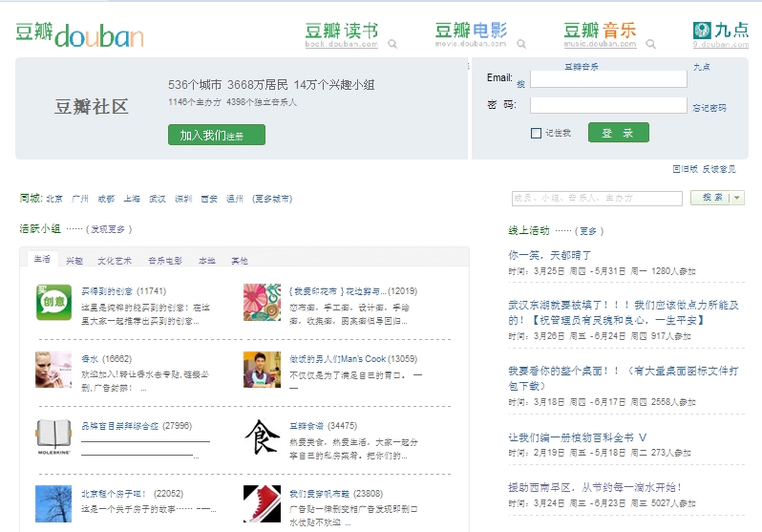Select city 西安
The height and width of the screenshot is (532, 762).
(x=209, y=199)
